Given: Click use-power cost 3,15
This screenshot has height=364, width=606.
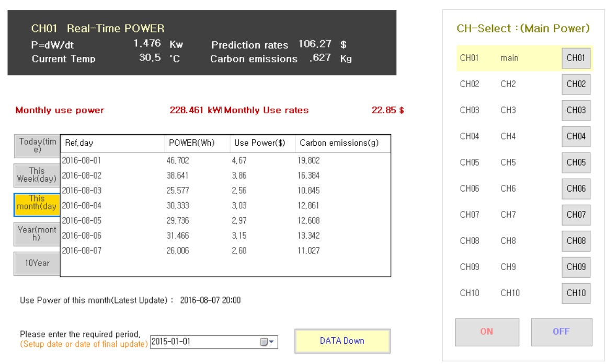Looking at the screenshot, I should pos(239,236).
